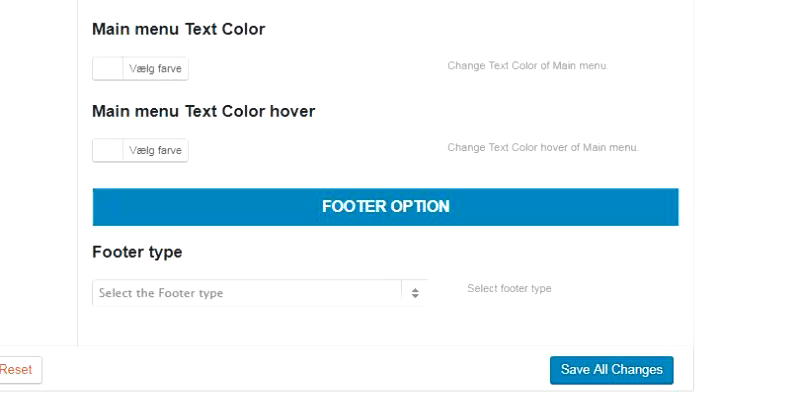This screenshot has height=418, width=800.
Task: Click the word 'Save' on the blue button
Action: click(x=575, y=370)
